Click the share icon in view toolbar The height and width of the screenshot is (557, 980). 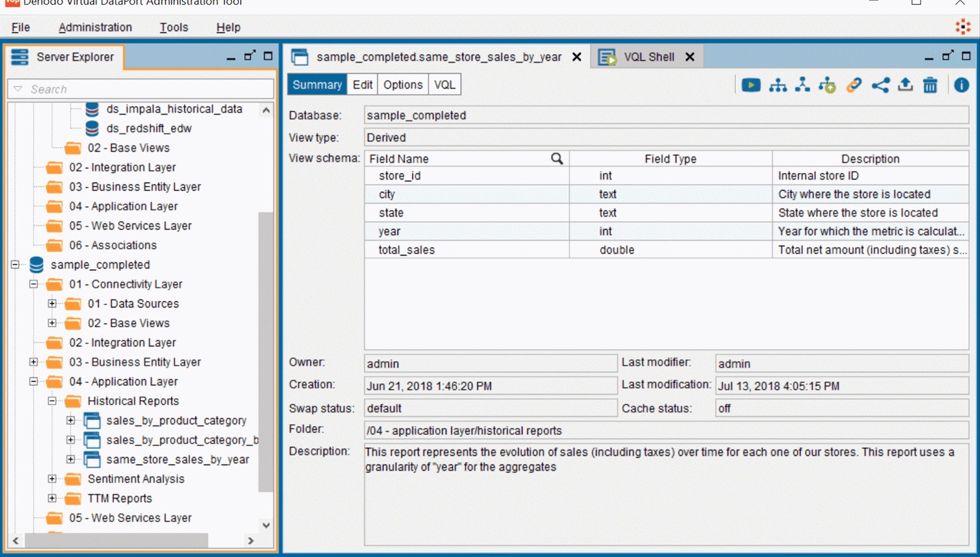[x=880, y=85]
